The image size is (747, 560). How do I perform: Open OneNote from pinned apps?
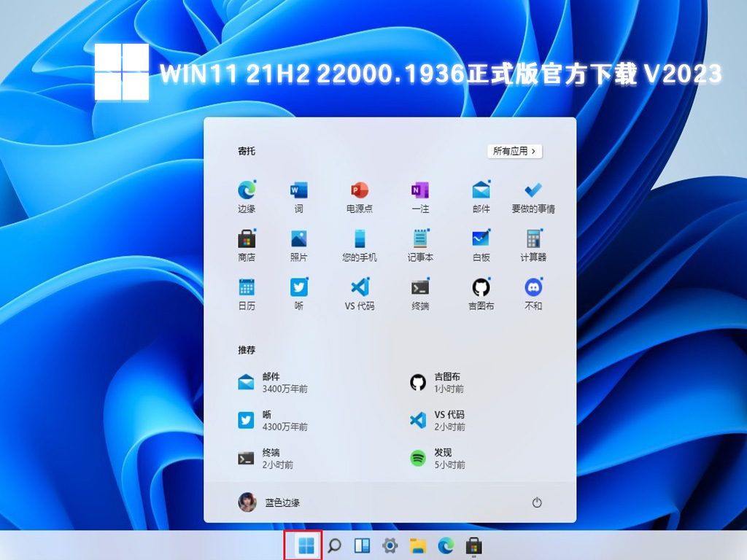[419, 190]
